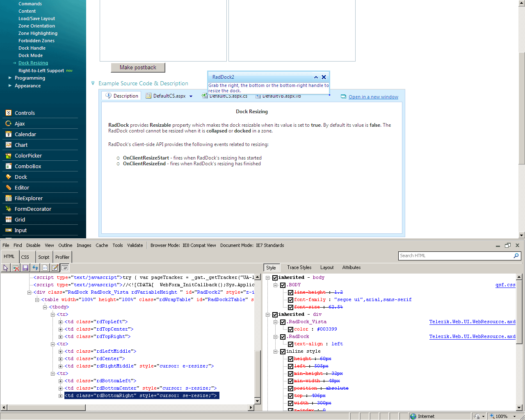The image size is (525, 420).
Task: Click the Make postback button
Action: pos(138,68)
